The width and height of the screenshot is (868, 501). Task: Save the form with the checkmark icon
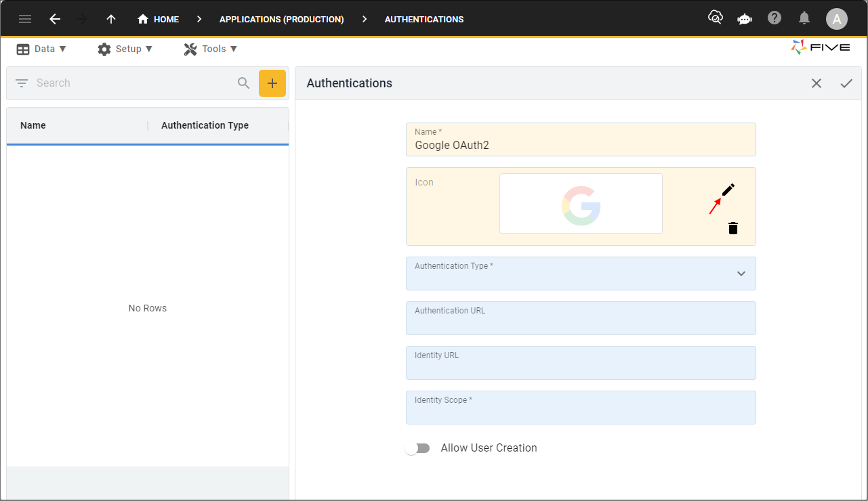click(846, 83)
